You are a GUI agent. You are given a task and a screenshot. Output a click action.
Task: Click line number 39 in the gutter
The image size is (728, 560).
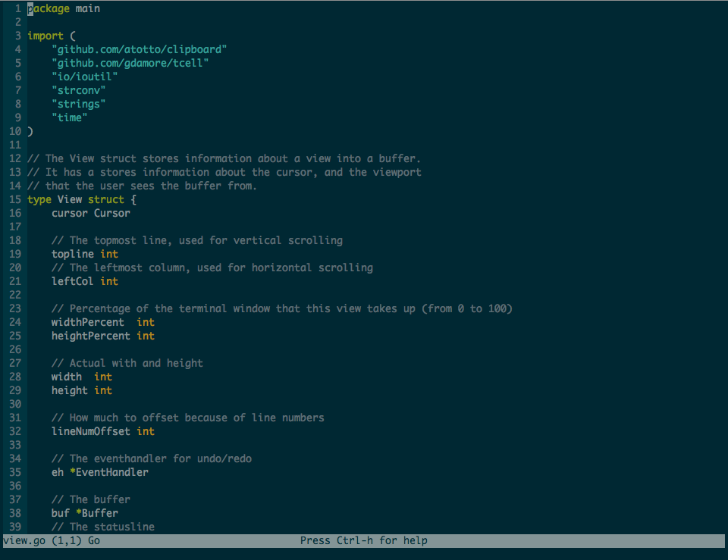pyautogui.click(x=15, y=527)
